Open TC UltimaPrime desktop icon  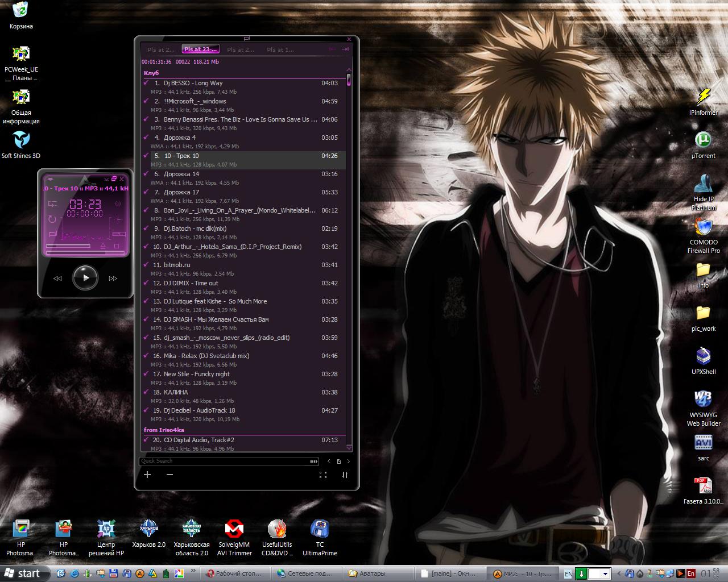coord(320,537)
